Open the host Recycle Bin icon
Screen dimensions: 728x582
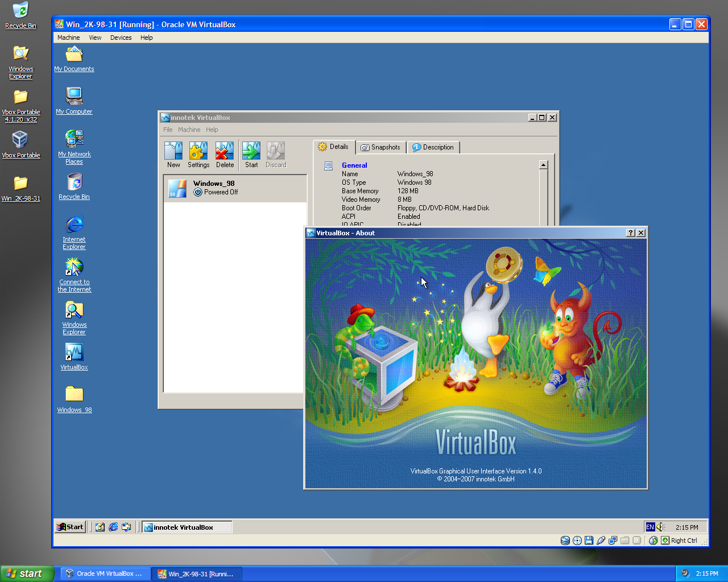tap(20, 15)
